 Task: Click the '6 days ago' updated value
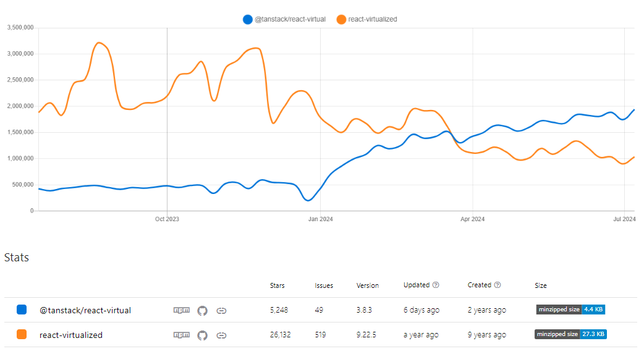point(422,310)
